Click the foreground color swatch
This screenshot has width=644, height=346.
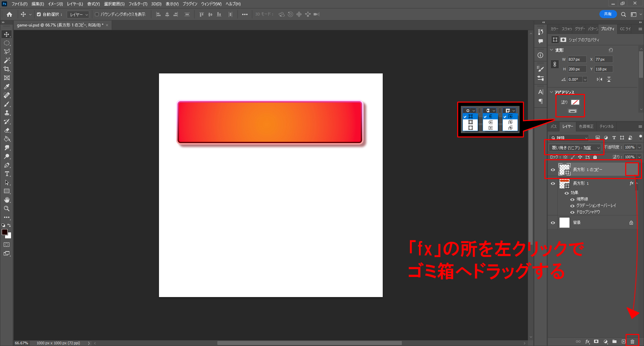tap(5, 232)
